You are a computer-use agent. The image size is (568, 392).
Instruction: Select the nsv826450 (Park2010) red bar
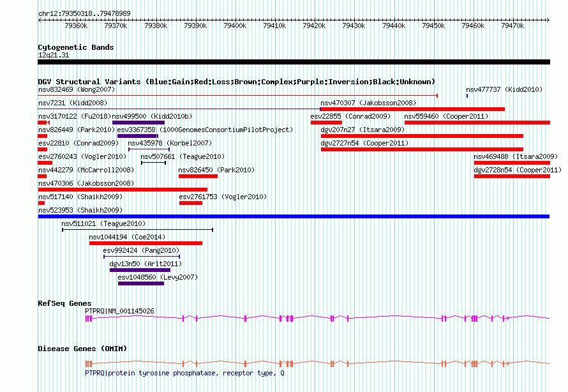(x=198, y=176)
